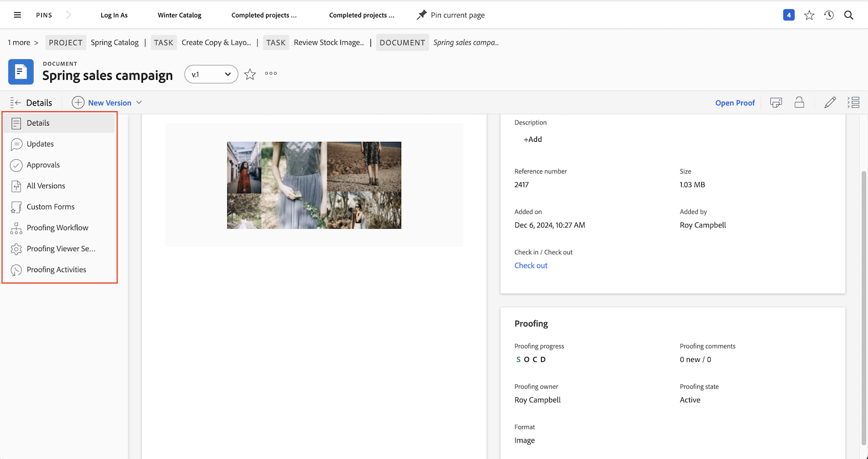
Task: Switch to the Winter Catalog page
Action: [179, 14]
